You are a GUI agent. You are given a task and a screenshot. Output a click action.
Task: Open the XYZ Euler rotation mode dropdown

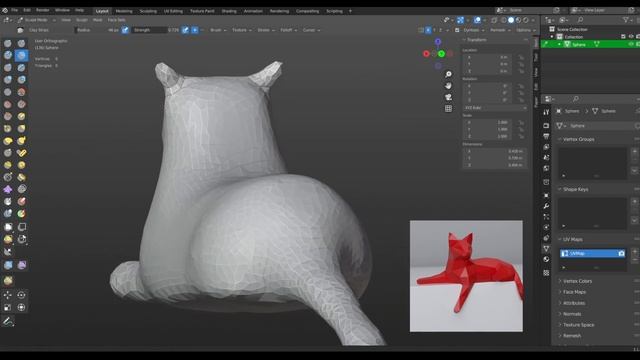pyautogui.click(x=495, y=108)
